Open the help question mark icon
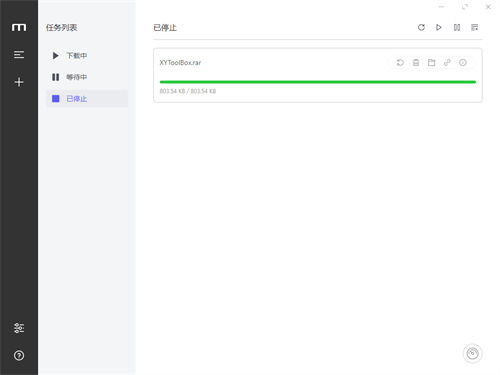The height and width of the screenshot is (375, 500). click(19, 356)
